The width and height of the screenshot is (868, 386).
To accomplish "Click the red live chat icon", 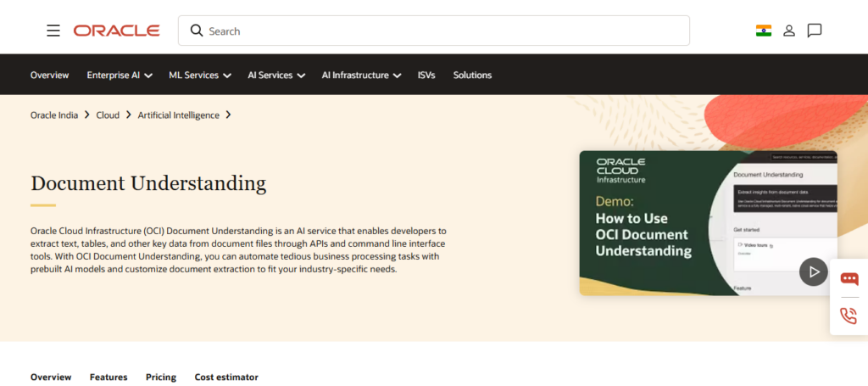I will [x=849, y=278].
